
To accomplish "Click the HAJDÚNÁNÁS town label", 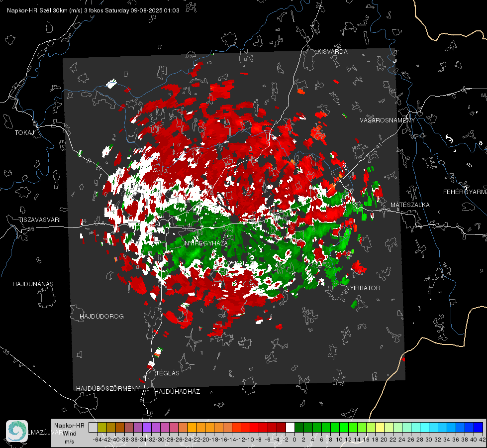I will [33, 284].
